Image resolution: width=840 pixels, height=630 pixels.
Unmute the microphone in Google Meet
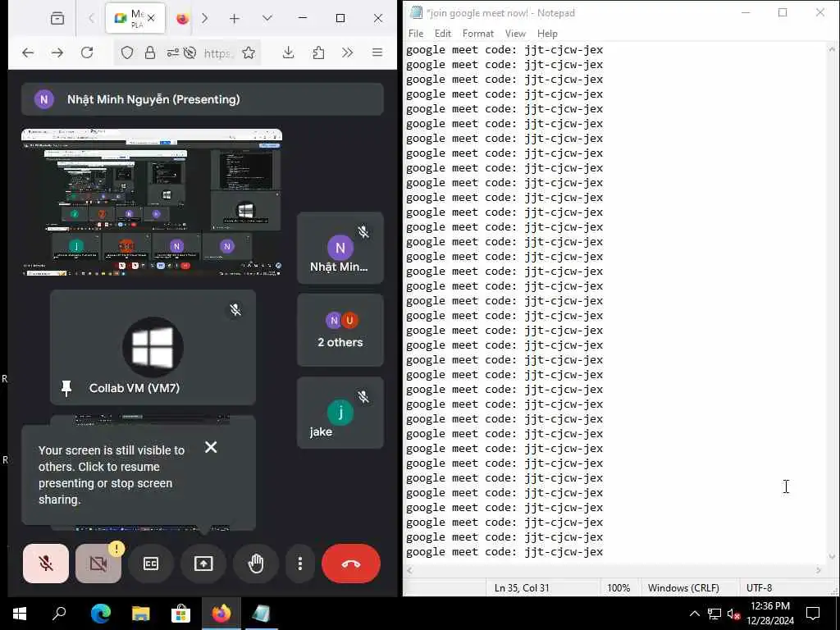click(46, 563)
